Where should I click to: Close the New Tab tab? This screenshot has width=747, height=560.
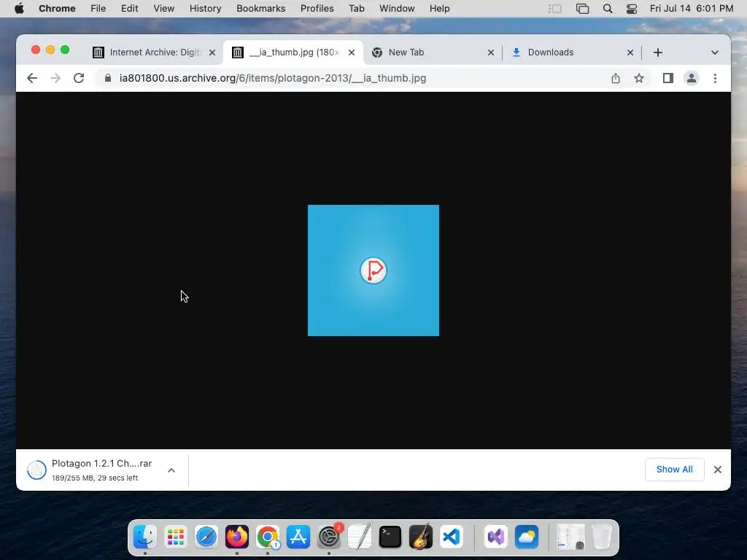(x=491, y=52)
